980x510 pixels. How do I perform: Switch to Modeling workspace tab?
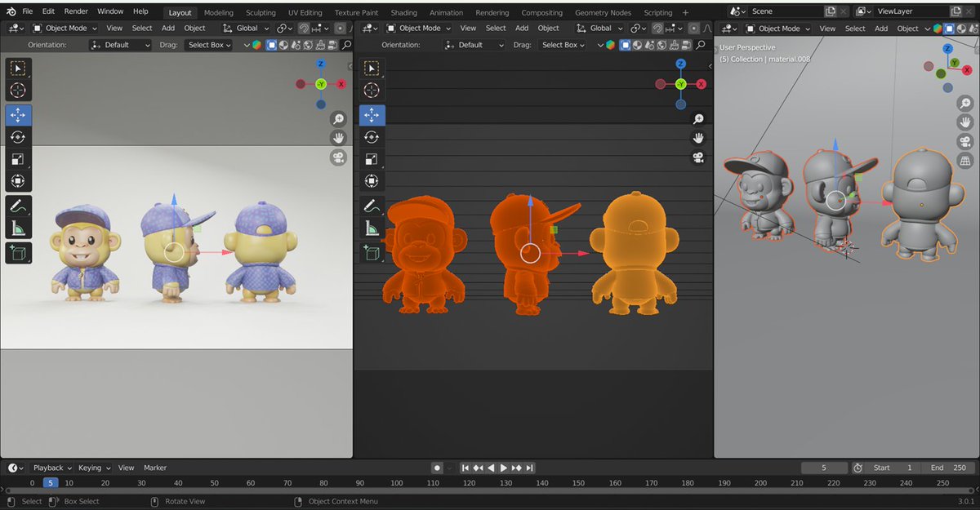218,12
